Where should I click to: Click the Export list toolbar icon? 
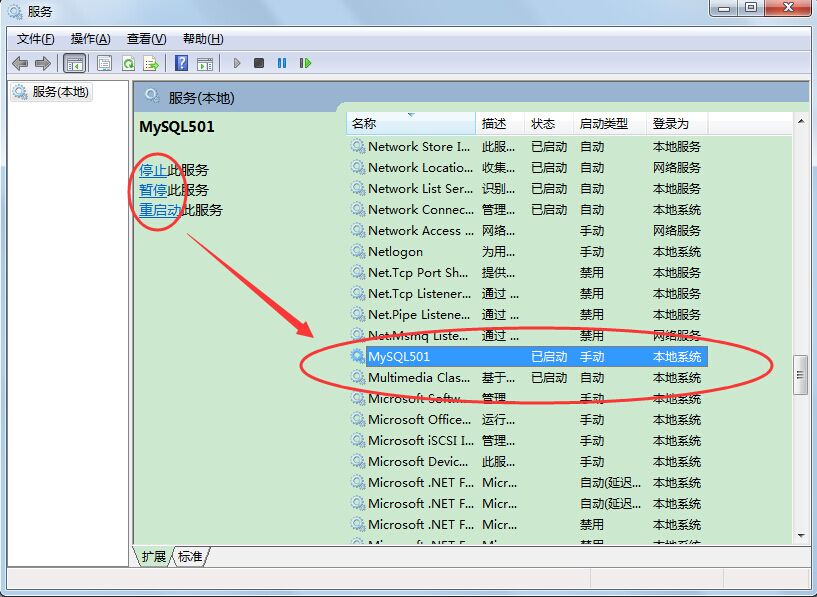coord(151,64)
